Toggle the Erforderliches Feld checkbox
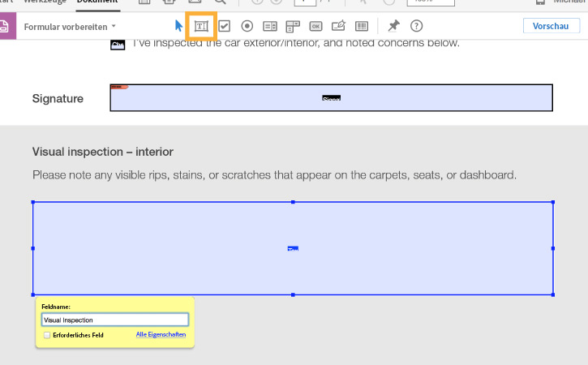This screenshot has height=365, width=588. click(x=47, y=335)
